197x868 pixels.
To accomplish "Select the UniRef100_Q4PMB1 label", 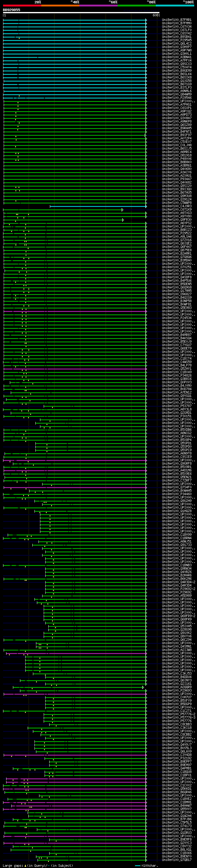I will pyautogui.click(x=176, y=768).
